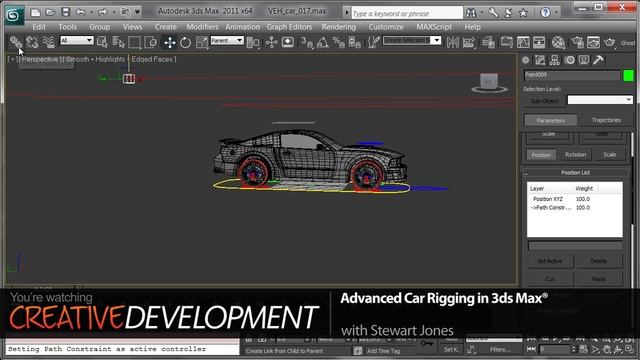Click the Point009 object name field

[x=572, y=75]
